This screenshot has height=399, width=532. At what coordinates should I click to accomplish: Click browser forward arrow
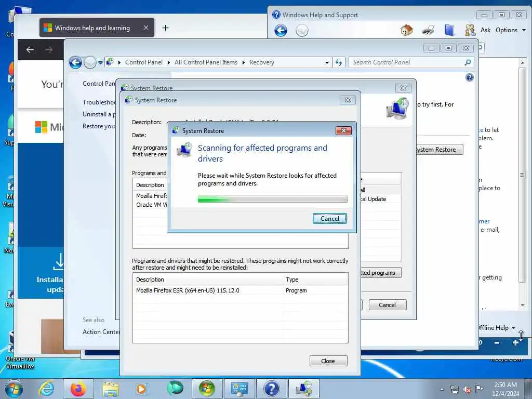tap(49, 50)
